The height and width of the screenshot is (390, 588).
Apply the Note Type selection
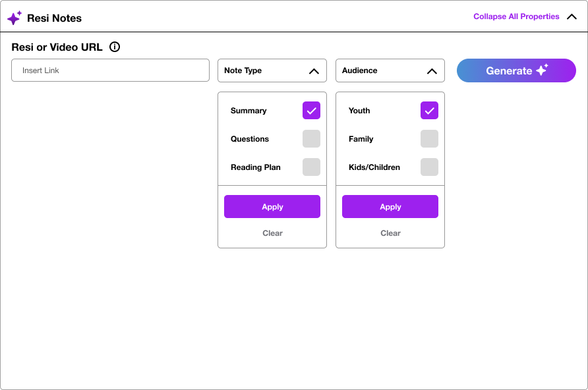click(272, 206)
